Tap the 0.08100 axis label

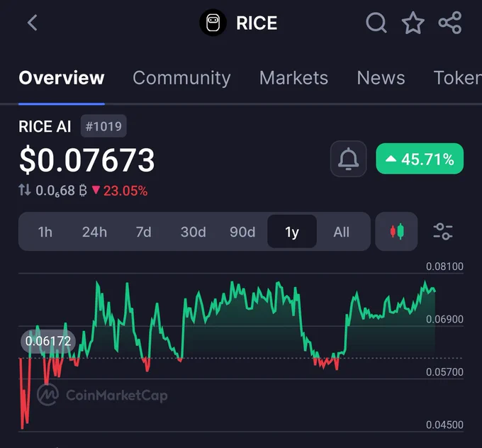tap(444, 267)
